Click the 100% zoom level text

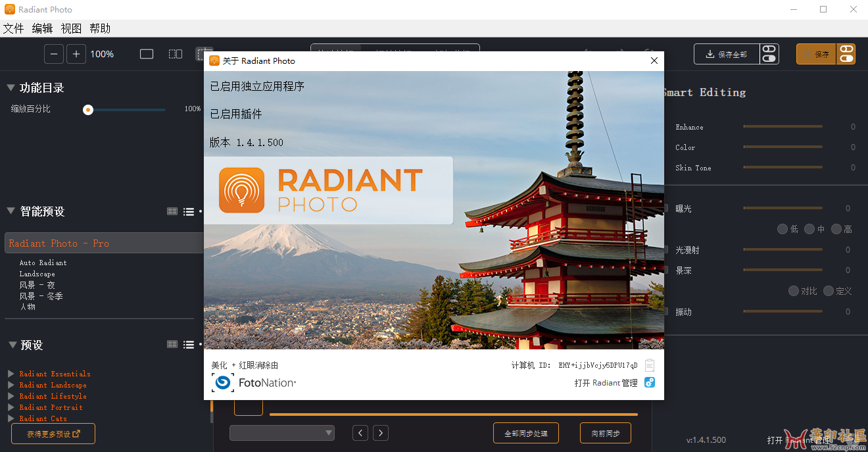click(102, 54)
